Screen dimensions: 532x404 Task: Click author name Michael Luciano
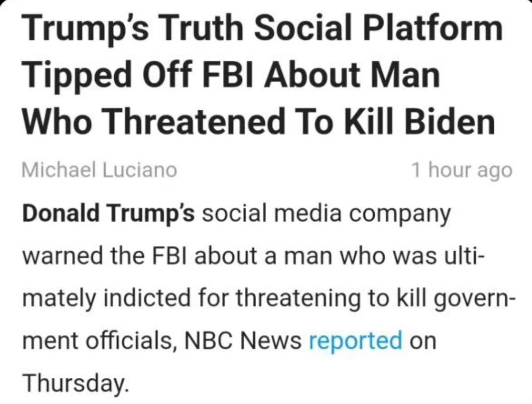99,170
